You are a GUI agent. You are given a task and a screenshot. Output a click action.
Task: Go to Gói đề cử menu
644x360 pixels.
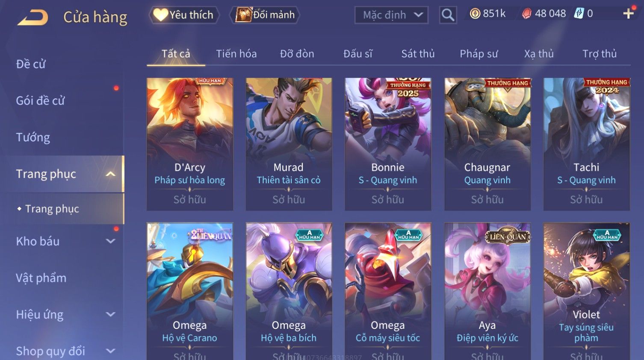(x=40, y=101)
